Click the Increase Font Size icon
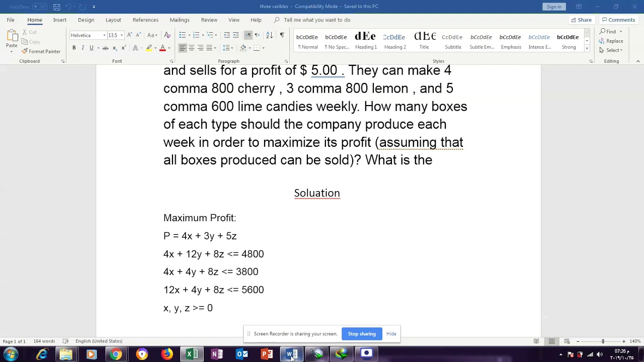The width and height of the screenshot is (644, 362). [130, 35]
